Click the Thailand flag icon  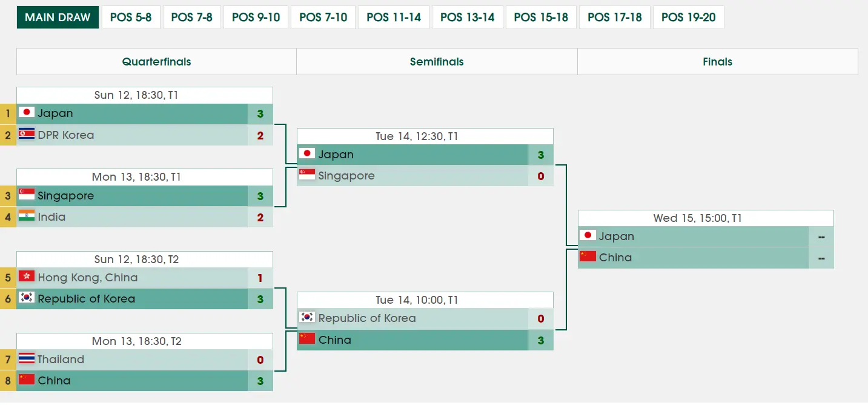coord(26,359)
